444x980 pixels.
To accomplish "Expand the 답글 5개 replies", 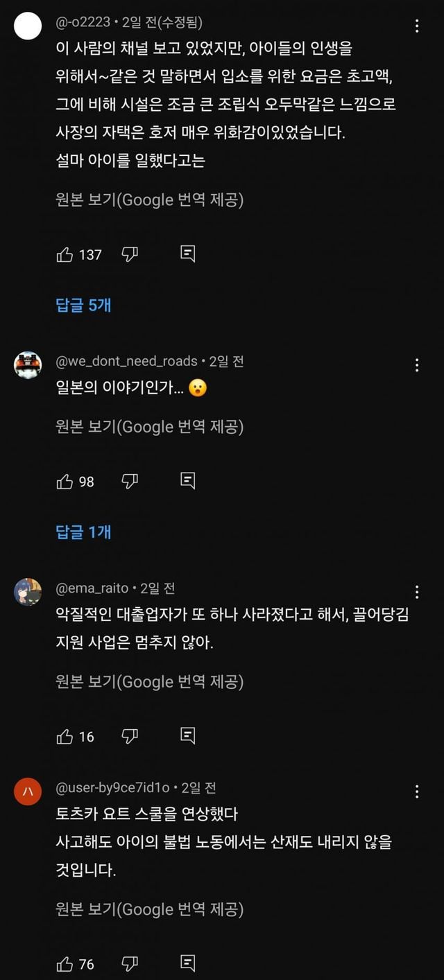I will (x=83, y=305).
